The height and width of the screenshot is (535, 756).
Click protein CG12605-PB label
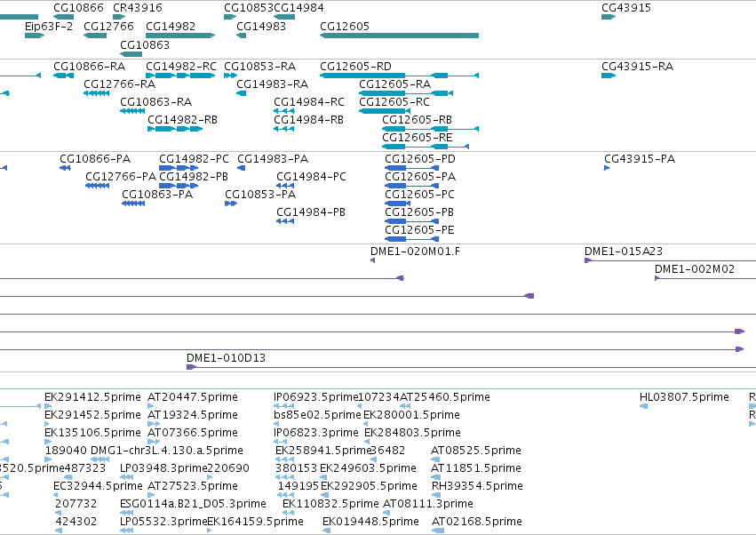click(419, 212)
